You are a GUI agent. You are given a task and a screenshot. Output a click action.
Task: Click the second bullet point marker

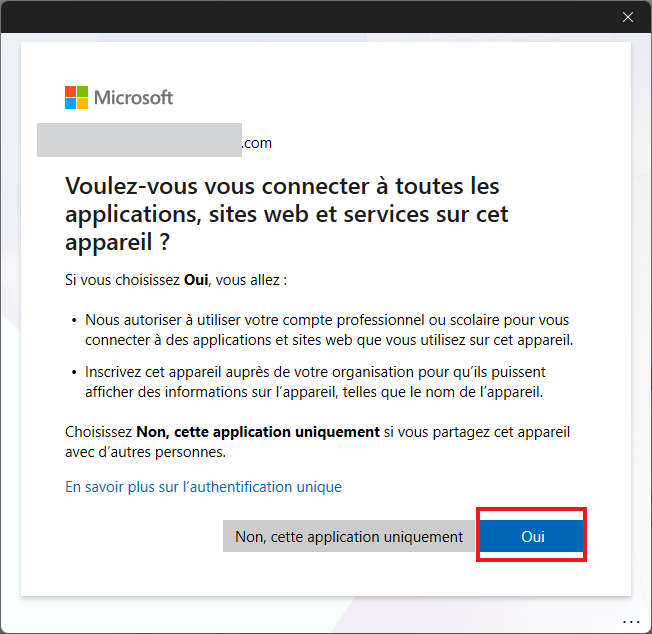(74, 373)
